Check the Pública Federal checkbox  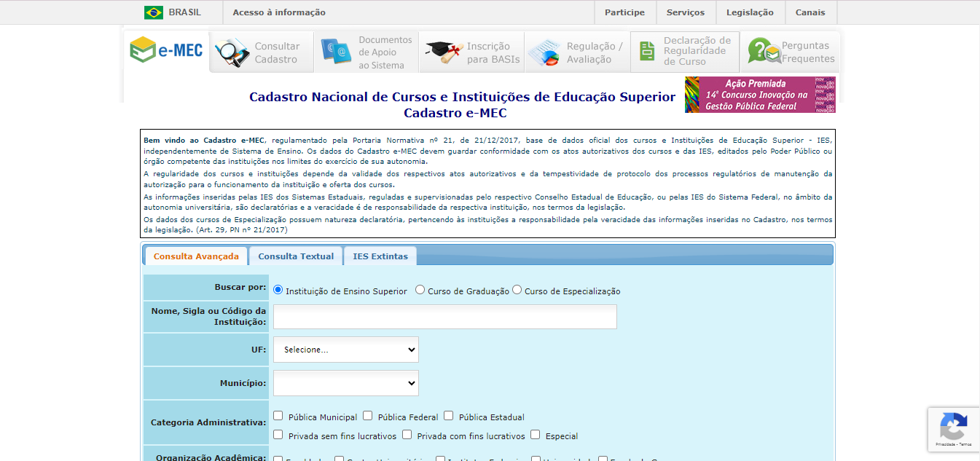coord(368,416)
